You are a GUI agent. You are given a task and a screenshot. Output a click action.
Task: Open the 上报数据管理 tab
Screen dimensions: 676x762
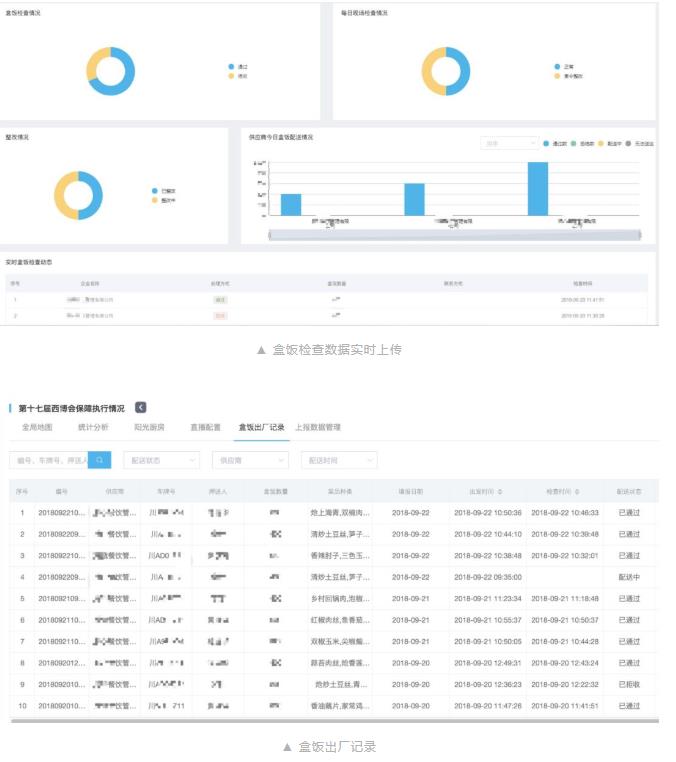pyautogui.click(x=317, y=428)
